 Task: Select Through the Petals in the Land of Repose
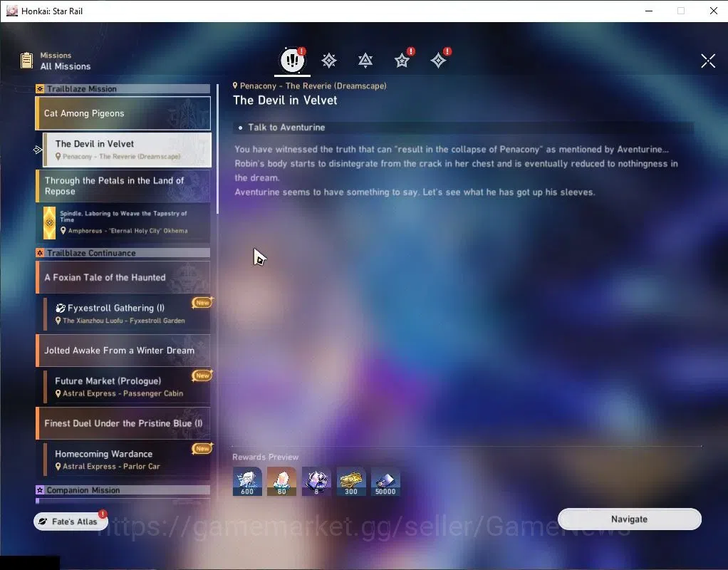[123, 186]
